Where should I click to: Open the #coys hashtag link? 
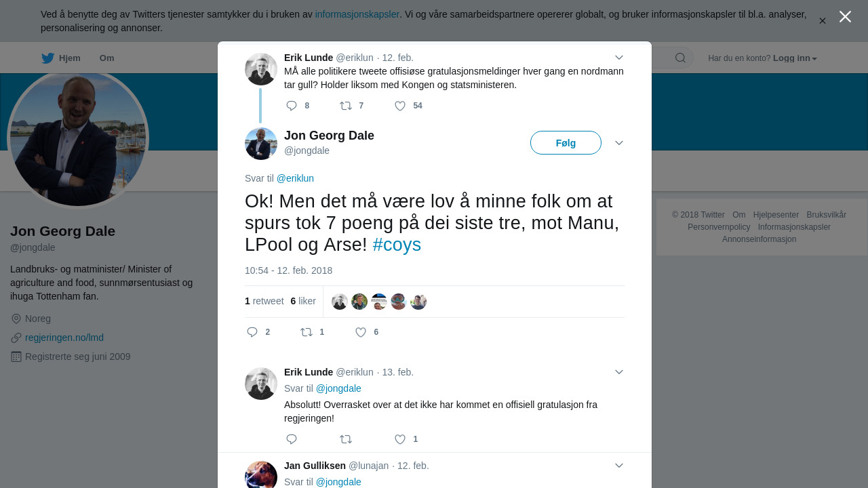point(397,245)
